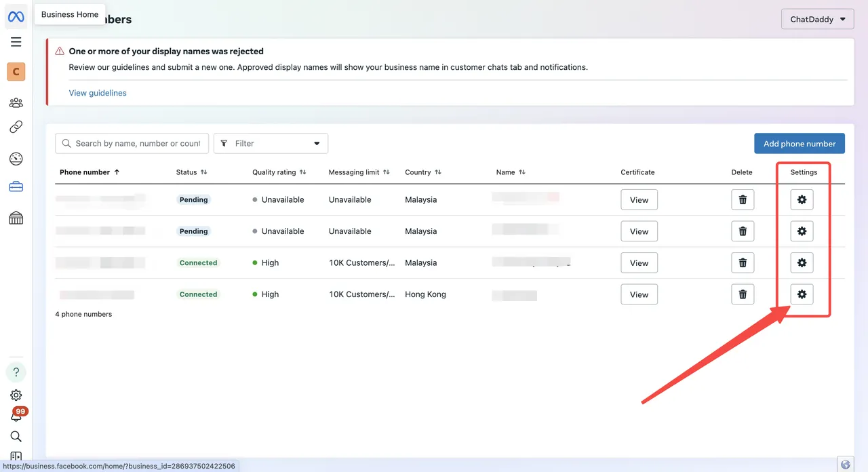Open the people/users sidebar icon

[16, 103]
